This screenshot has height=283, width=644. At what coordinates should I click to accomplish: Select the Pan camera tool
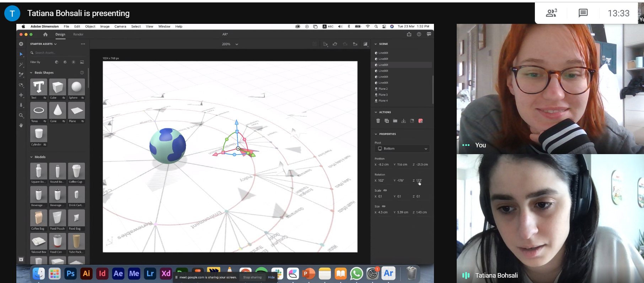[21, 95]
